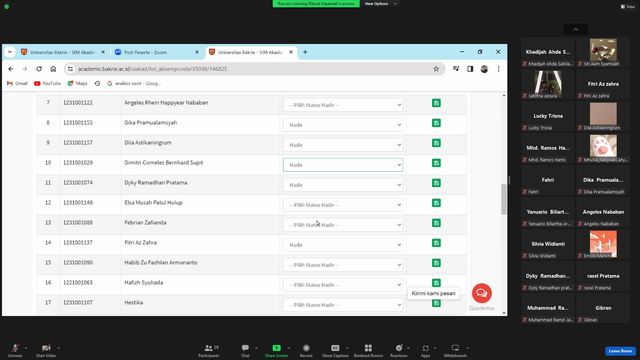Expand video options arrow next to Start Video

(59, 348)
